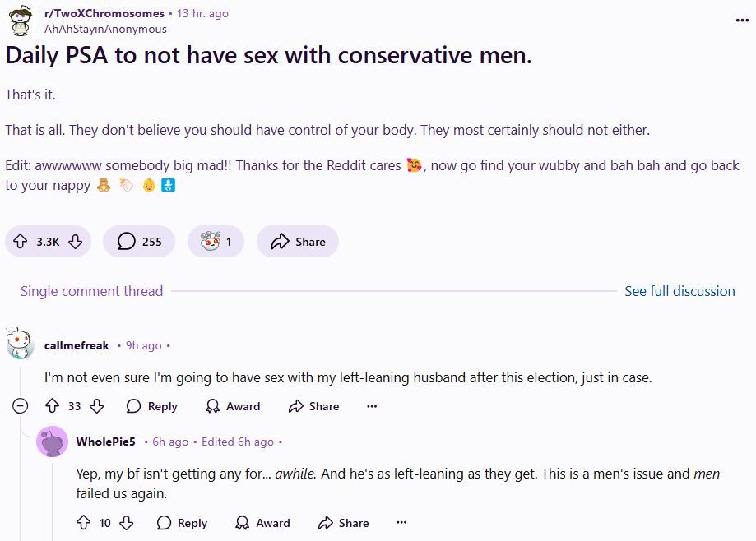Open the 255 comments button

pos(139,242)
